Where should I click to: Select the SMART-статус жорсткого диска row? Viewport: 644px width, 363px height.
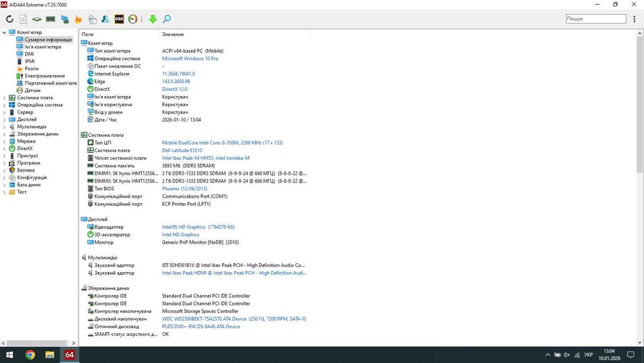pyautogui.click(x=194, y=334)
